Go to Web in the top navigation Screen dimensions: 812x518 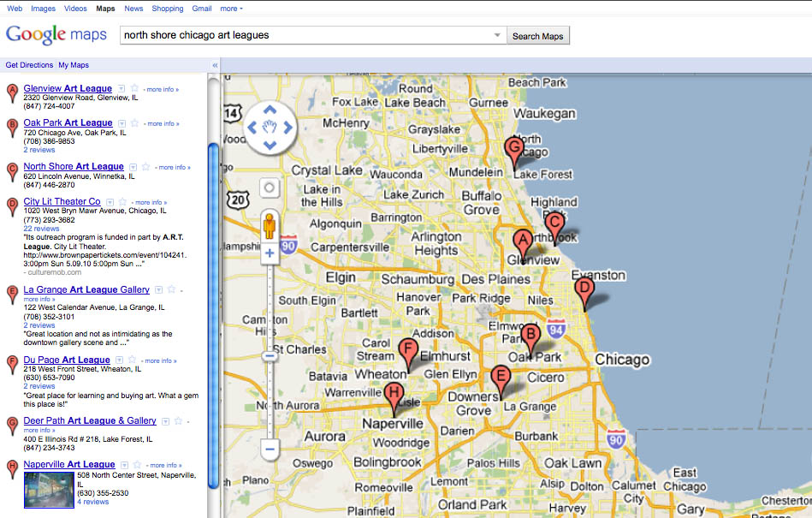pyautogui.click(x=15, y=9)
